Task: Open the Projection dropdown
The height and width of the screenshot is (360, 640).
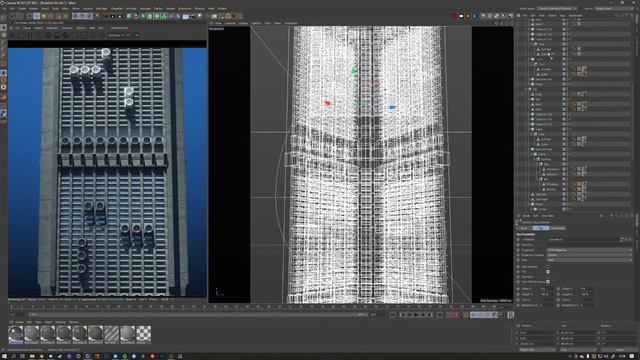Action: (589, 250)
